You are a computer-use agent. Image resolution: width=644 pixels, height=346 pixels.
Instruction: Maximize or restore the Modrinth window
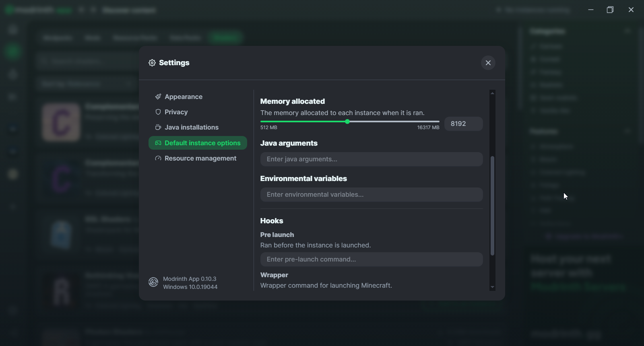[x=610, y=10]
